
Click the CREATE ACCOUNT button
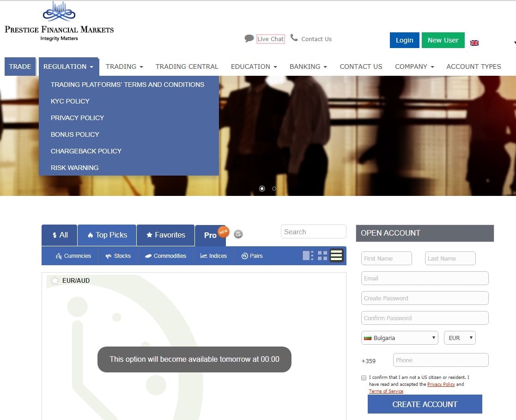tap(425, 404)
